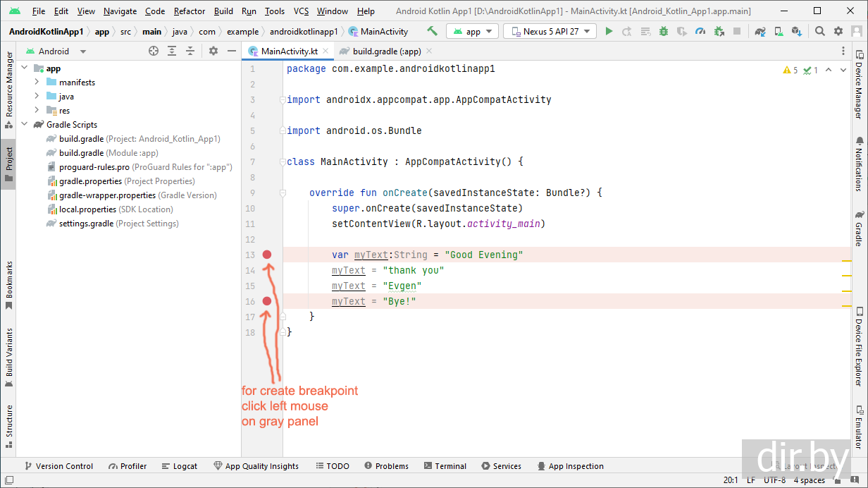Image resolution: width=868 pixels, height=488 pixels.
Task: Collapse all in the Project panel
Action: 190,51
